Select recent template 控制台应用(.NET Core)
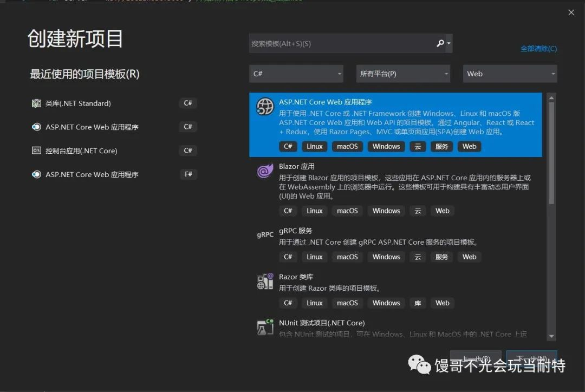The height and width of the screenshot is (392, 585). 114,151
